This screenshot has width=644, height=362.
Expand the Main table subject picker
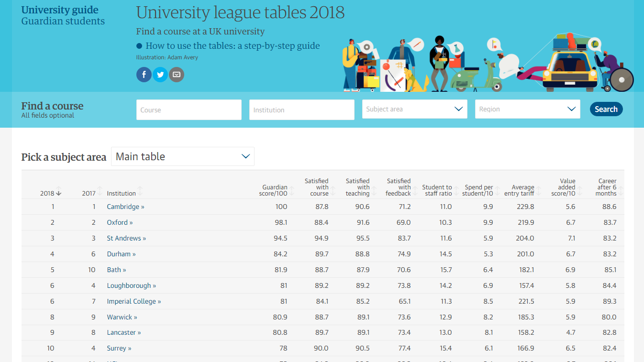tap(183, 156)
